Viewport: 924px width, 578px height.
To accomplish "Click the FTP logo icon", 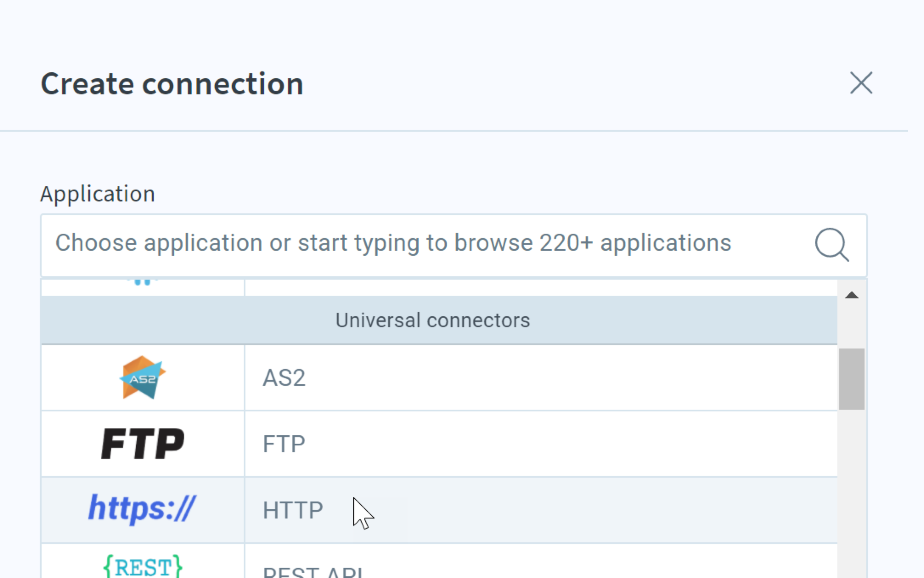I will point(143,444).
